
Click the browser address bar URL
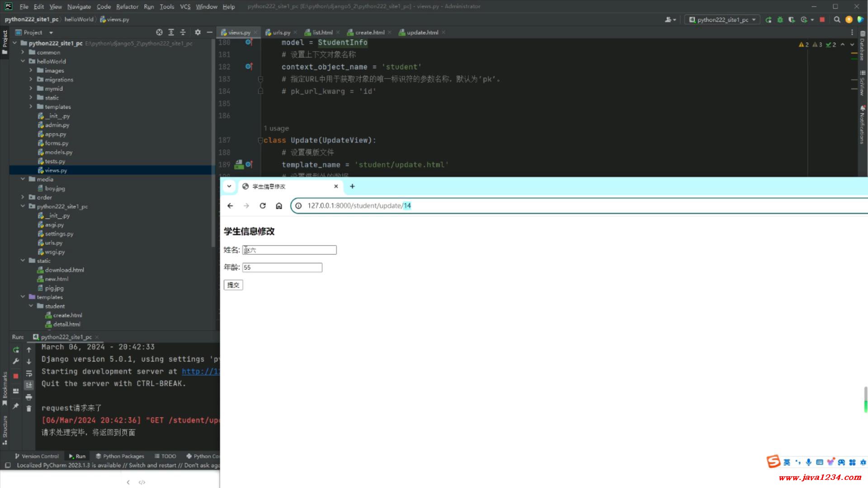359,206
